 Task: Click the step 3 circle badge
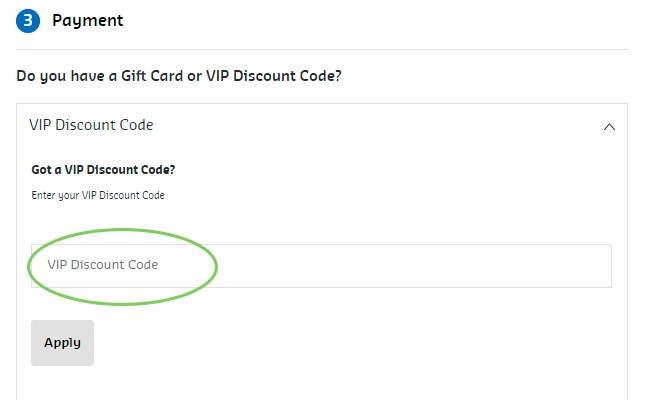pos(28,20)
